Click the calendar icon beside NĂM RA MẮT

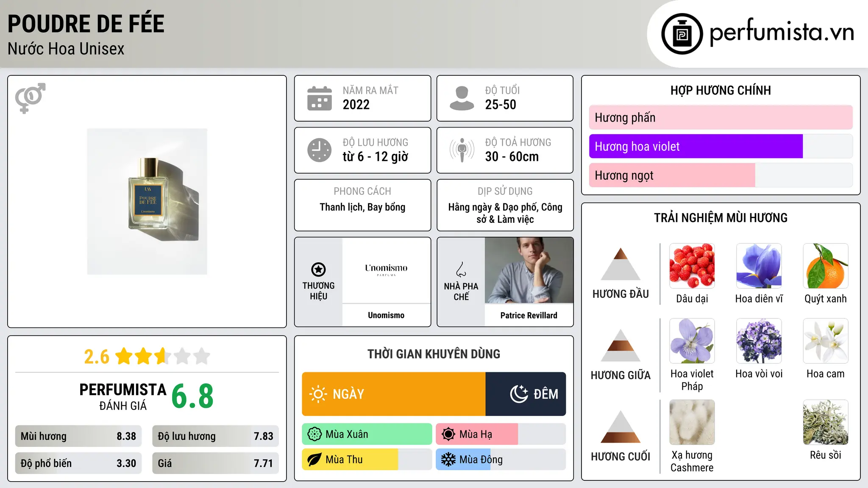[x=320, y=98]
